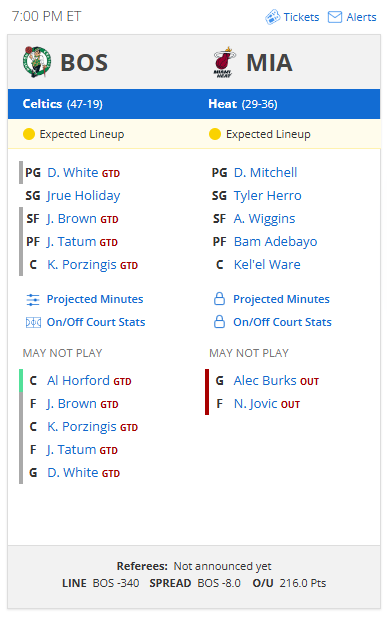Open N. Jovic player link
The height and width of the screenshot is (618, 387).
point(255,404)
